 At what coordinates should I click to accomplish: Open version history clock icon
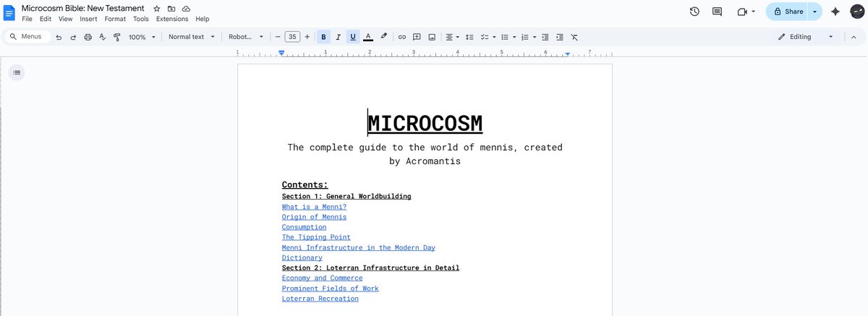coord(694,12)
